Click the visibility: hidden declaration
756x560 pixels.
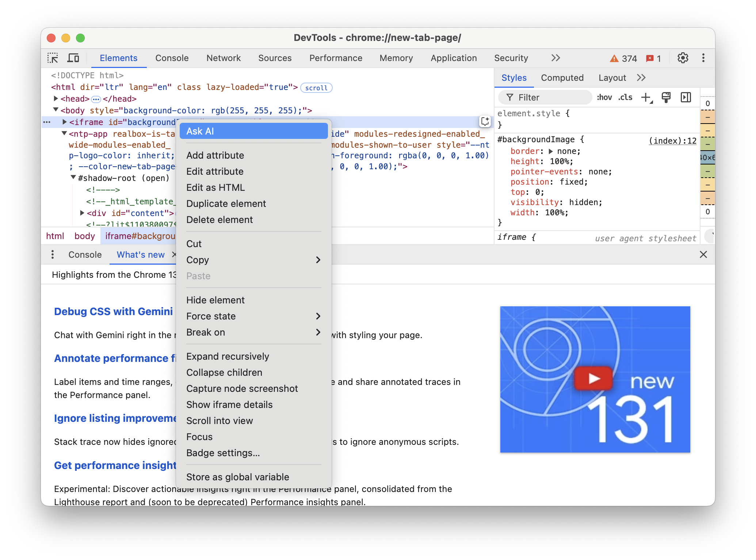point(556,202)
